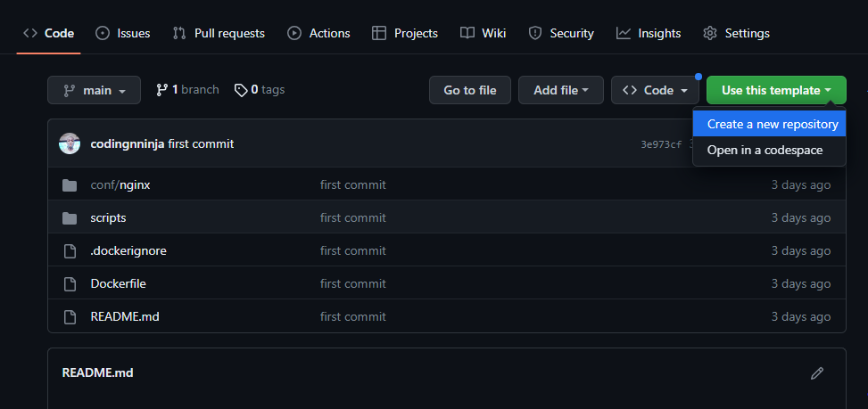868x409 pixels.
Task: Open the 1 branch link
Action: point(187,90)
